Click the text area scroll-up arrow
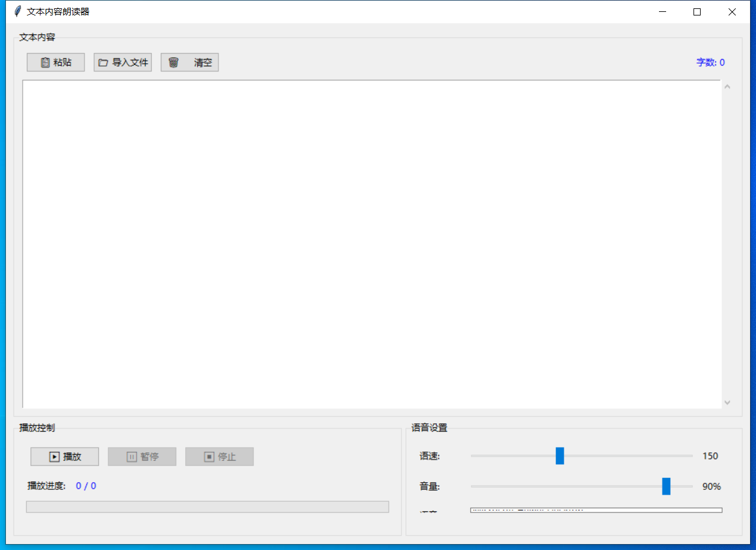This screenshot has width=756, height=550. click(x=727, y=87)
